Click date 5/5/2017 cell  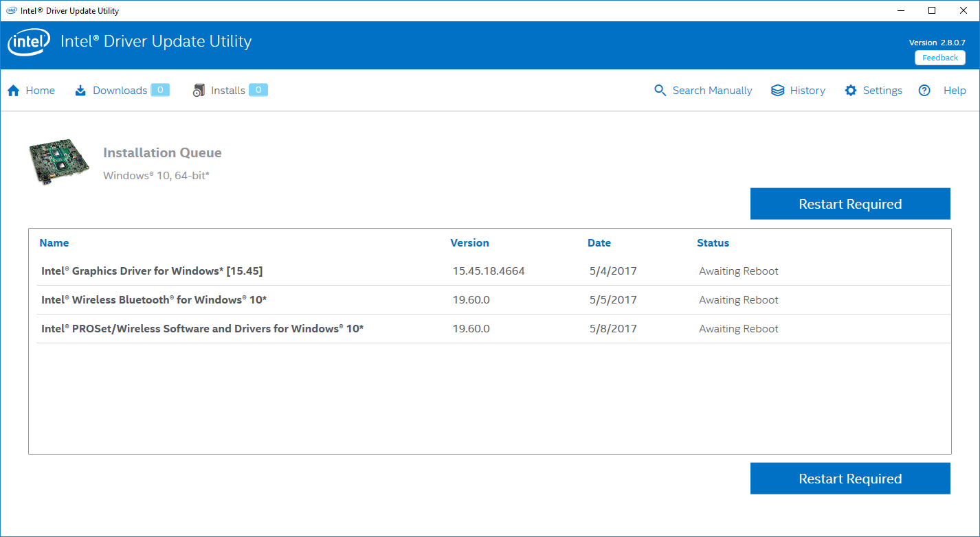coord(613,300)
